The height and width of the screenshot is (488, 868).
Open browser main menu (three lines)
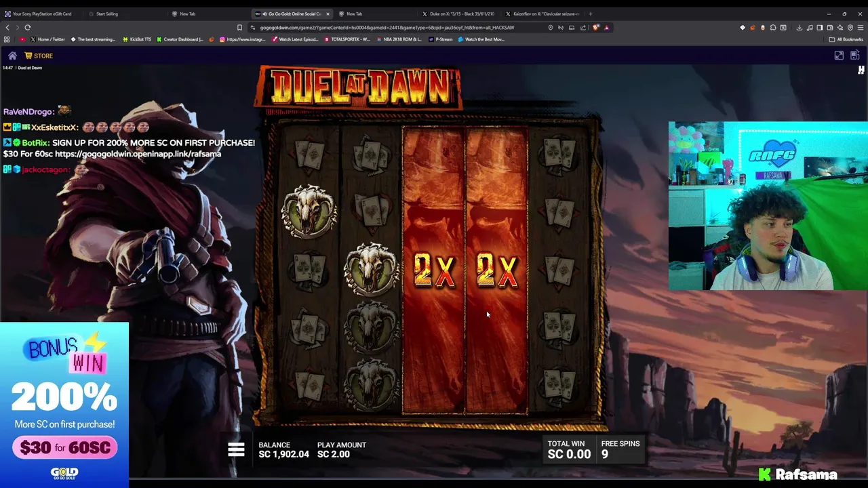861,28
